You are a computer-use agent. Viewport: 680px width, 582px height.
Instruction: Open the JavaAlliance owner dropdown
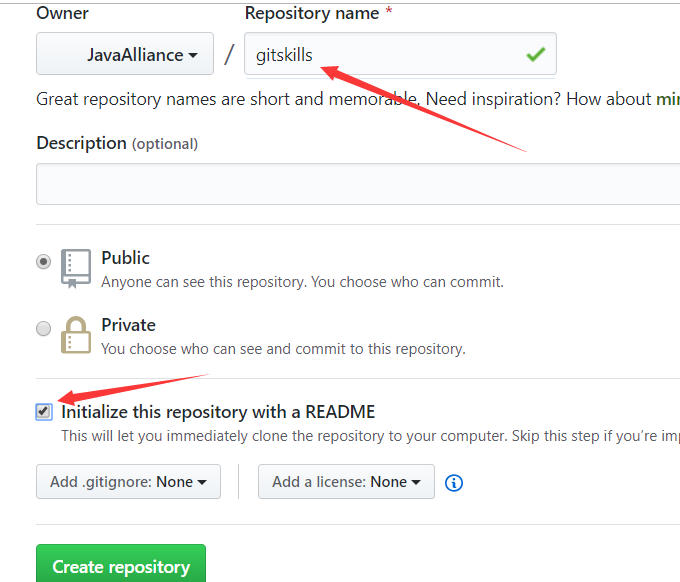pos(125,54)
